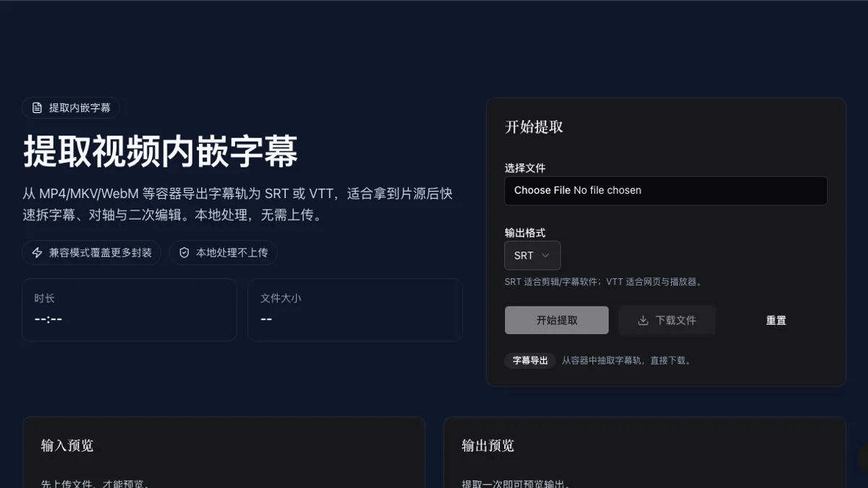This screenshot has height=488, width=868.
Task: Click the 输出预览 panel heading
Action: point(488,445)
